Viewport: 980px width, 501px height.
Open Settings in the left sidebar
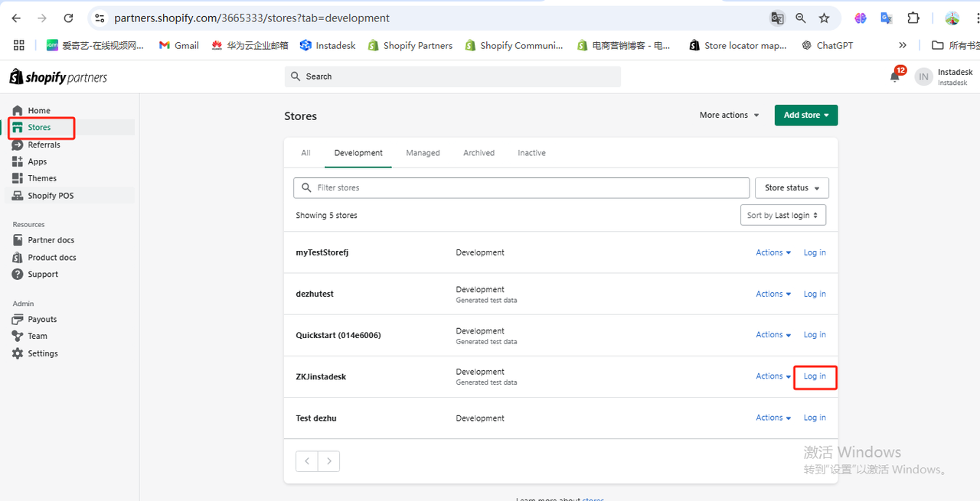[x=42, y=353]
